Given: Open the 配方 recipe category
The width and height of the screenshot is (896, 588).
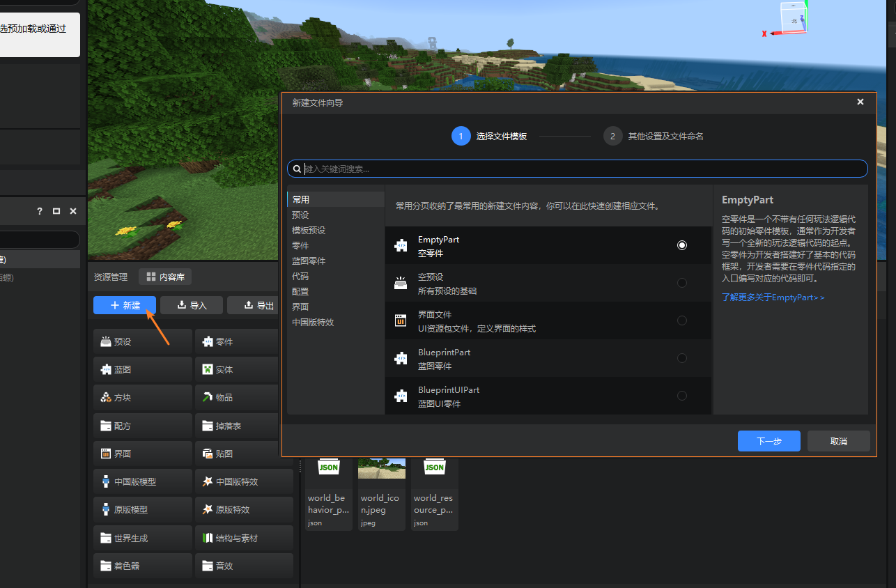Looking at the screenshot, I should point(143,426).
